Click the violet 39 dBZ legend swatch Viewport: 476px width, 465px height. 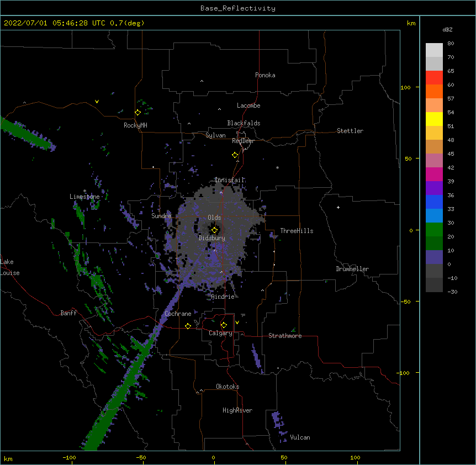pos(434,188)
